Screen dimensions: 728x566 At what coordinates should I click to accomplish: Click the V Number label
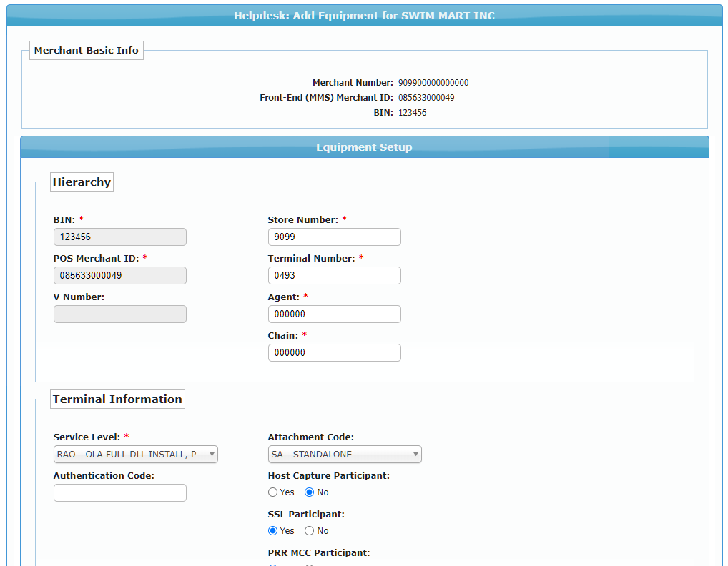79,297
